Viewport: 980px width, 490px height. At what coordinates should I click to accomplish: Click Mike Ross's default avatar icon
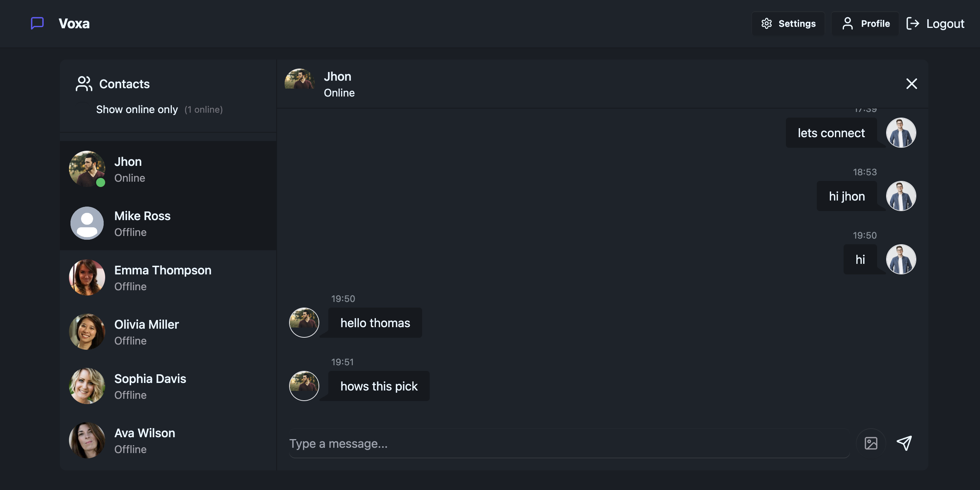click(87, 223)
